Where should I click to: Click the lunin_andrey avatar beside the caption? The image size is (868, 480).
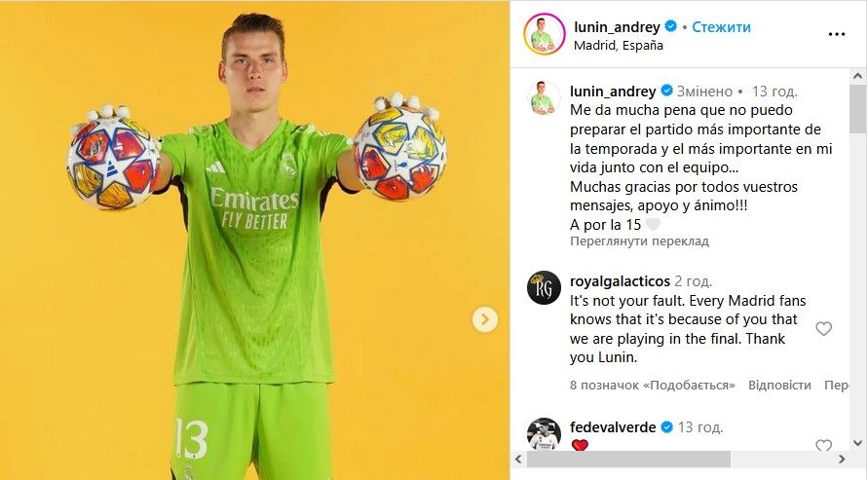tap(544, 97)
